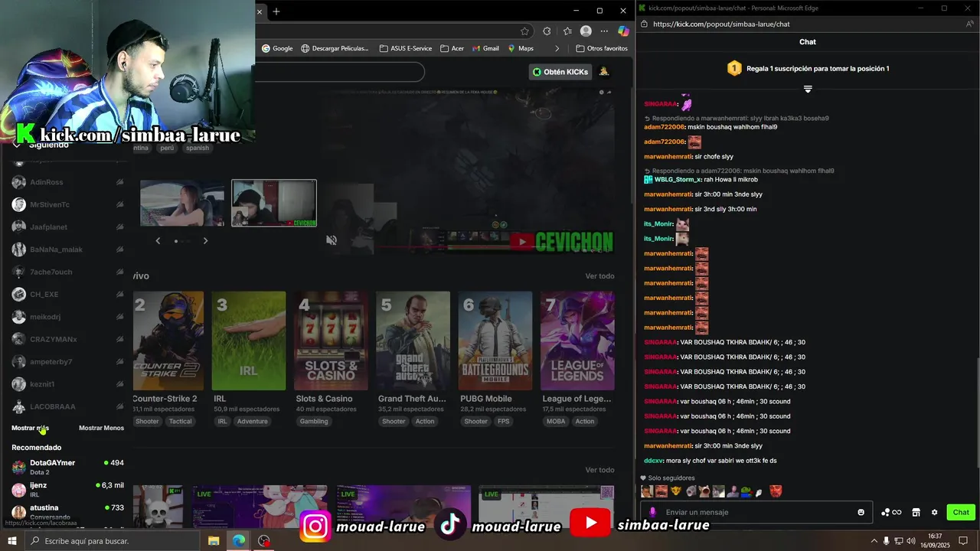
Task: Show hidden system tray icons
Action: pos(874,541)
